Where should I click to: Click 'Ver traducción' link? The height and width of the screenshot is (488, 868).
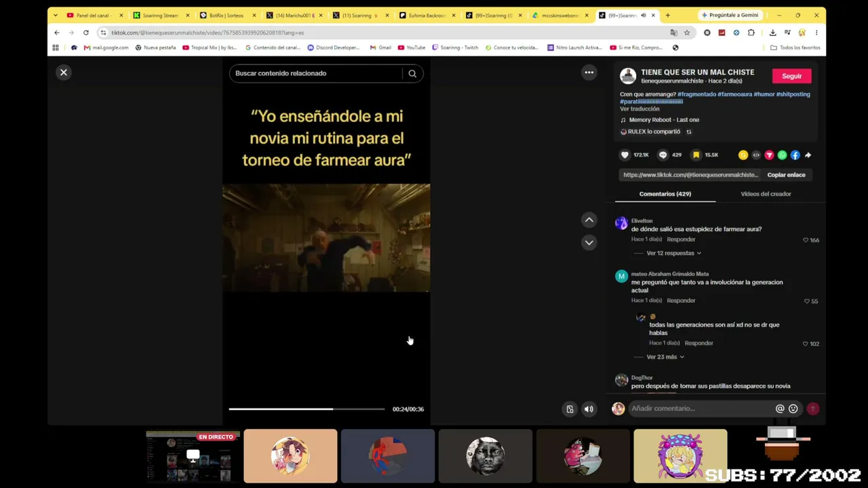click(x=639, y=109)
